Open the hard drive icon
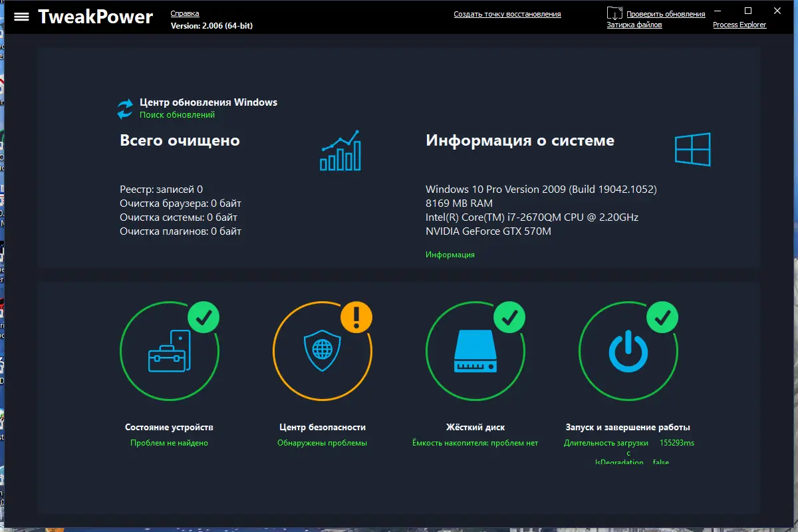Screen dimensions: 798x532 pos(475,352)
